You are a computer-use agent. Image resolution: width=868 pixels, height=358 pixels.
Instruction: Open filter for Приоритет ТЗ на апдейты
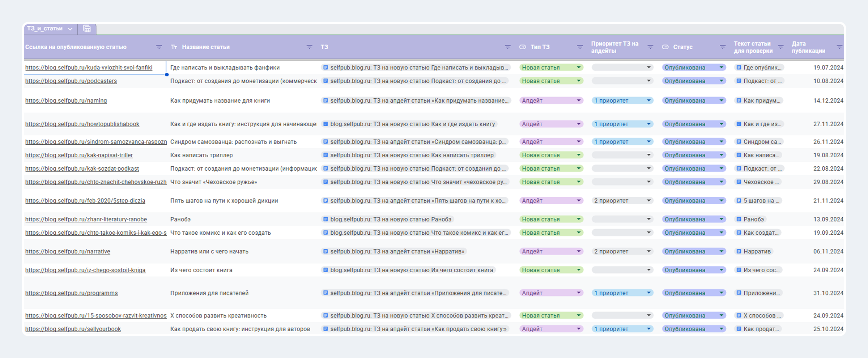(x=650, y=47)
